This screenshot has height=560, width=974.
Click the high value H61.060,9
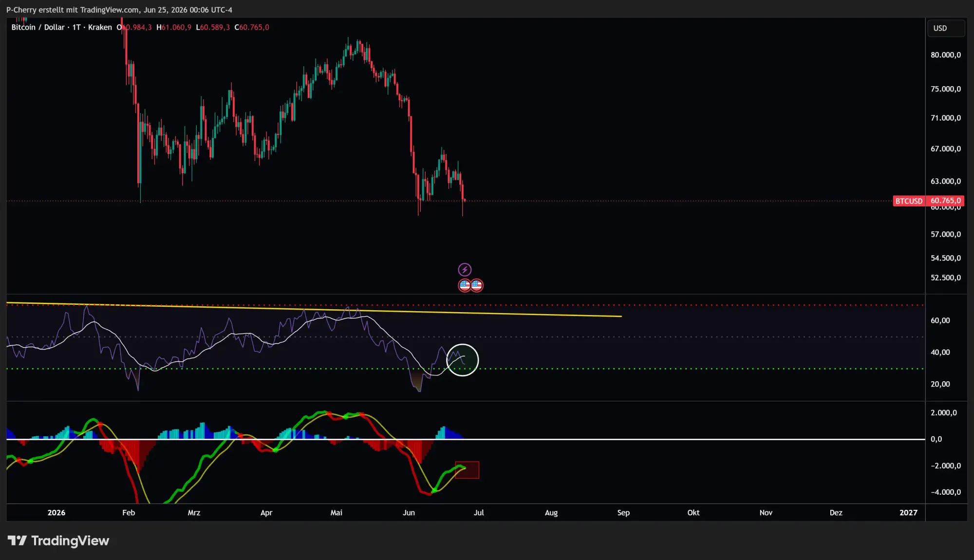[x=174, y=27]
